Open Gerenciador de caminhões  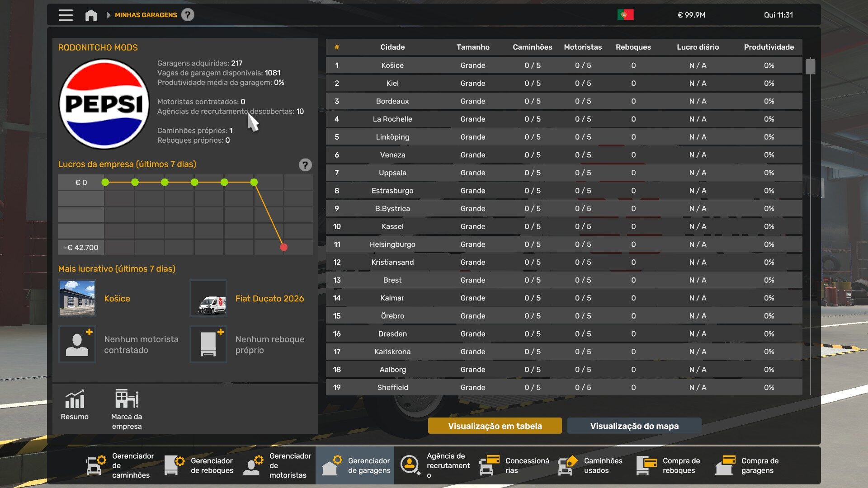pos(119,465)
